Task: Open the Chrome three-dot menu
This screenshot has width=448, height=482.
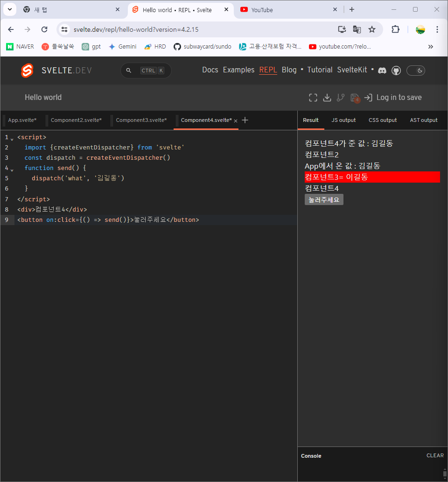Action: coord(437,29)
